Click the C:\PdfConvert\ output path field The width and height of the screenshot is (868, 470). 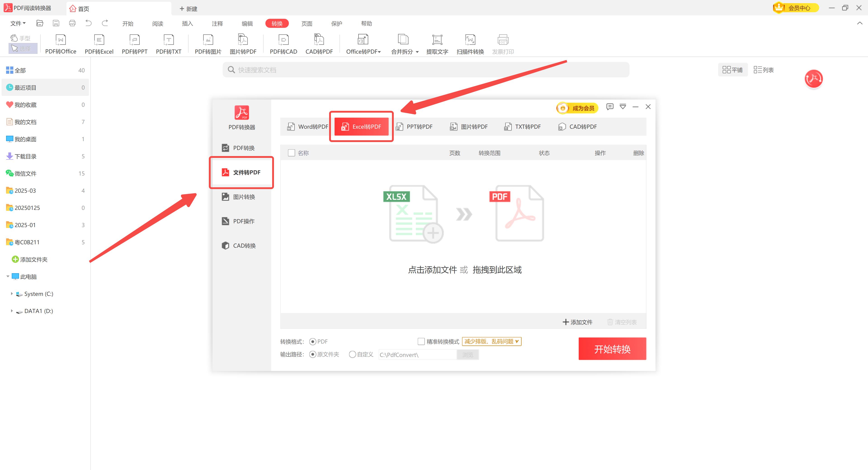[417, 355]
